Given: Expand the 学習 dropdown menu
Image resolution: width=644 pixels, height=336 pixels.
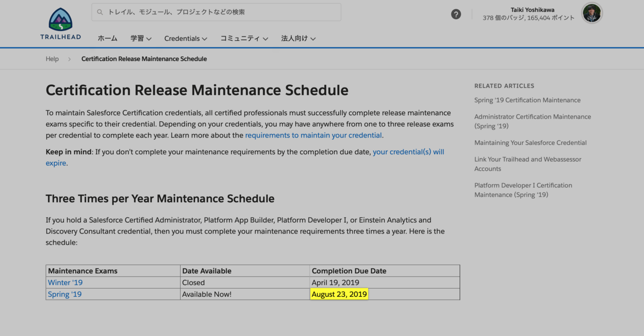Looking at the screenshot, I should point(141,38).
